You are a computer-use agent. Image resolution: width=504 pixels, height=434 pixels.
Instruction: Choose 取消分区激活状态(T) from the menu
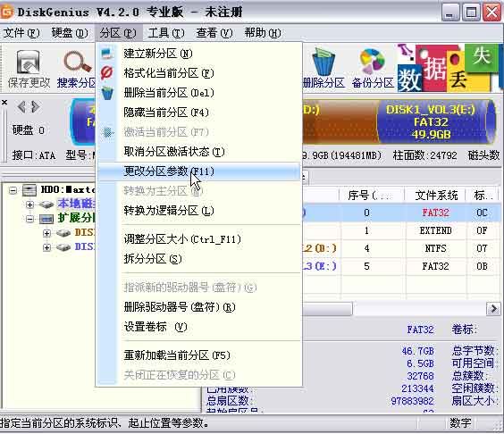[x=199, y=152]
